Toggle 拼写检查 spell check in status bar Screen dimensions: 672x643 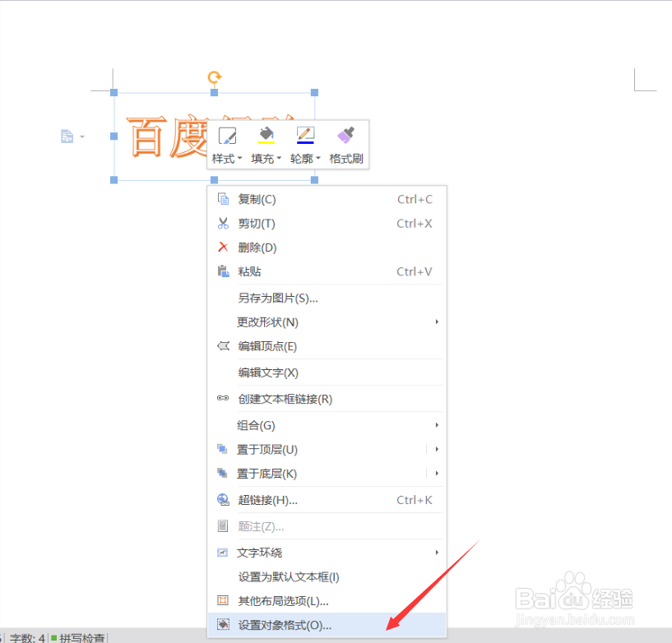[80, 637]
